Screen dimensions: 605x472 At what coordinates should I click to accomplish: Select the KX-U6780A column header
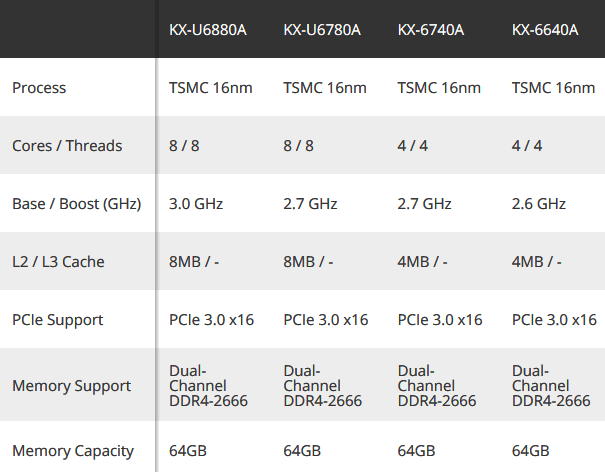[x=322, y=30]
